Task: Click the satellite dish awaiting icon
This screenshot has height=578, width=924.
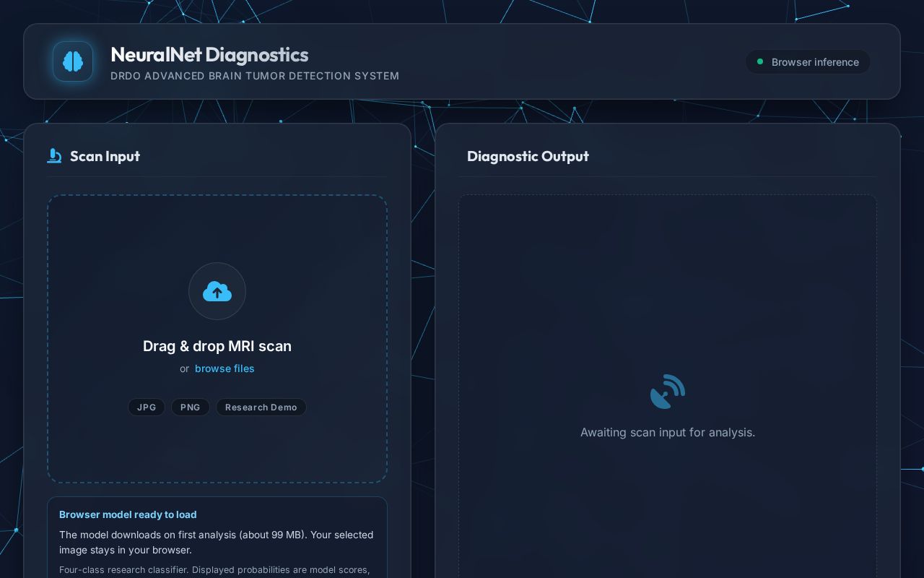Action: click(668, 392)
